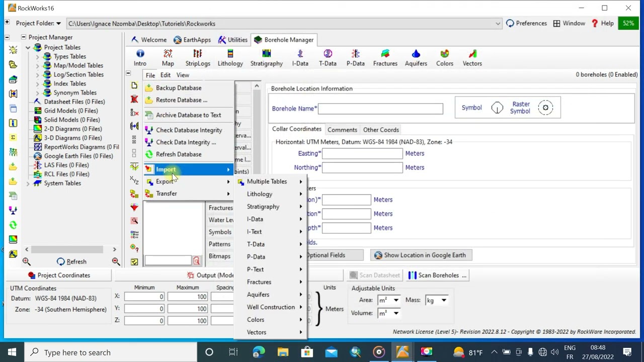Click the Easting input field

tap(362, 153)
